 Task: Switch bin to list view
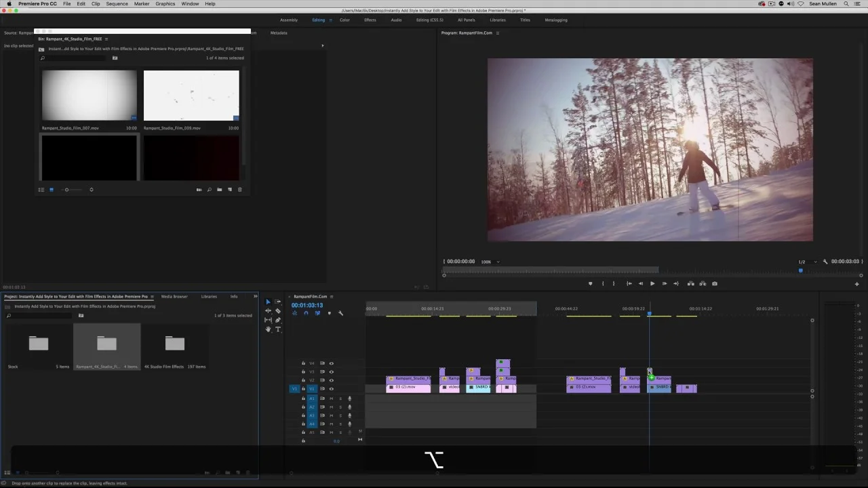click(41, 190)
